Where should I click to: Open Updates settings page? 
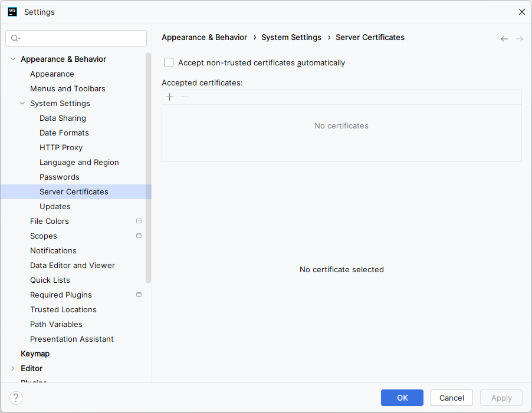[x=55, y=206]
